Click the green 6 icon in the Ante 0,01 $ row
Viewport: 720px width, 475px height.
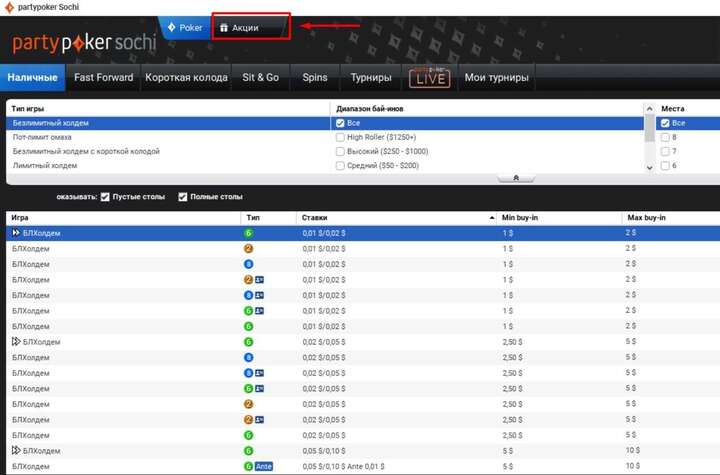point(248,466)
